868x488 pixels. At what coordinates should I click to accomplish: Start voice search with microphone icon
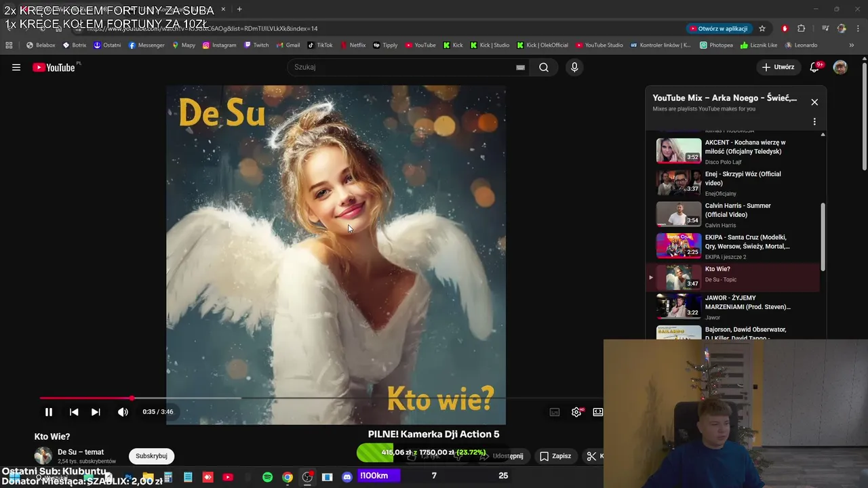[574, 67]
